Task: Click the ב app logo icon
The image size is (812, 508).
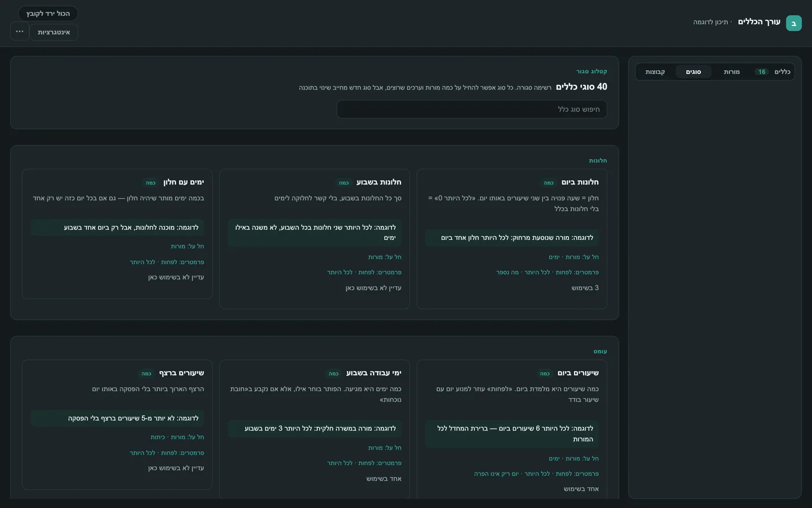Action: click(x=793, y=23)
